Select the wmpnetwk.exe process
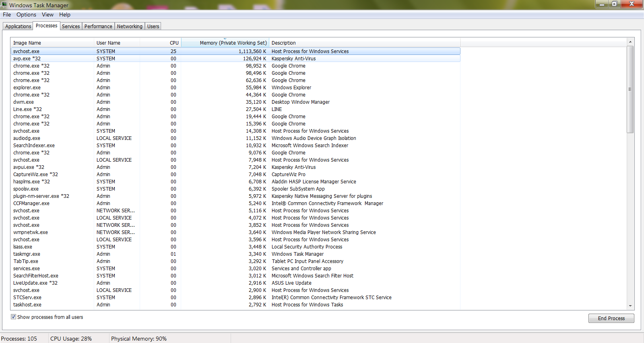The height and width of the screenshot is (343, 644). point(235,232)
